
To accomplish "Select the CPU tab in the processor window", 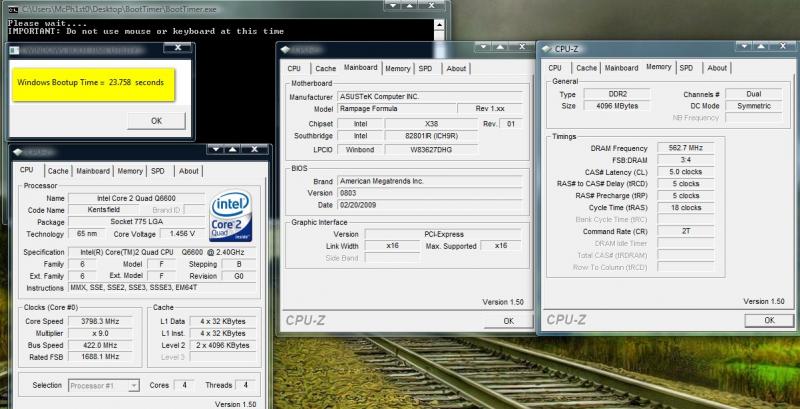I will coord(27,170).
